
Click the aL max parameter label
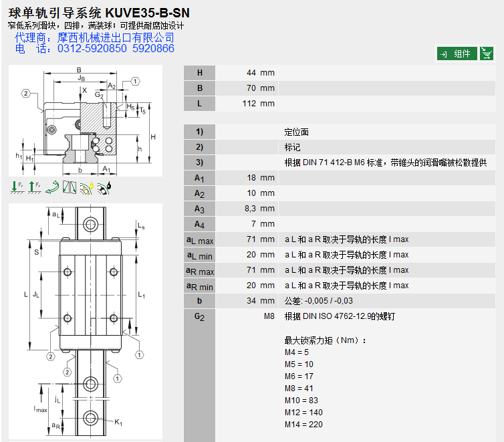[199, 239]
